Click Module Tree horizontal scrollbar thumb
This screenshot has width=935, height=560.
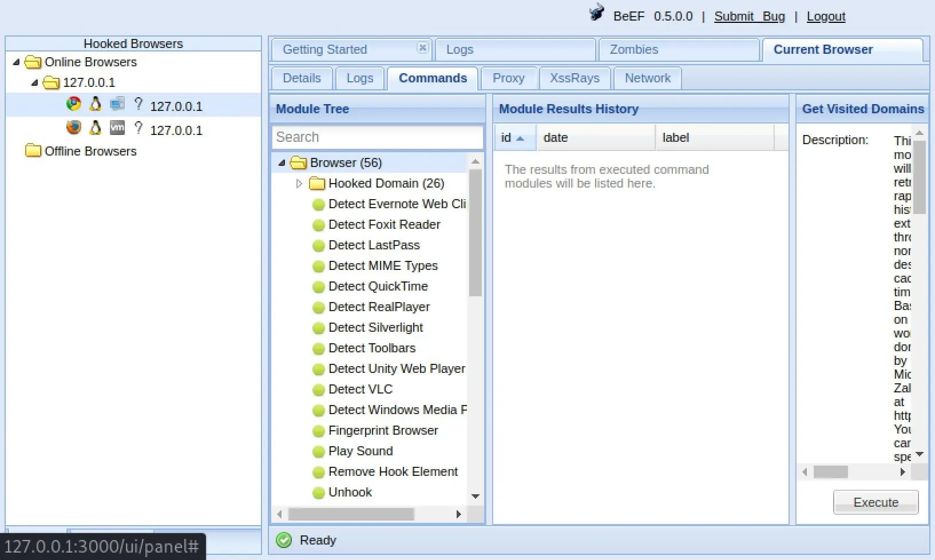[351, 514]
